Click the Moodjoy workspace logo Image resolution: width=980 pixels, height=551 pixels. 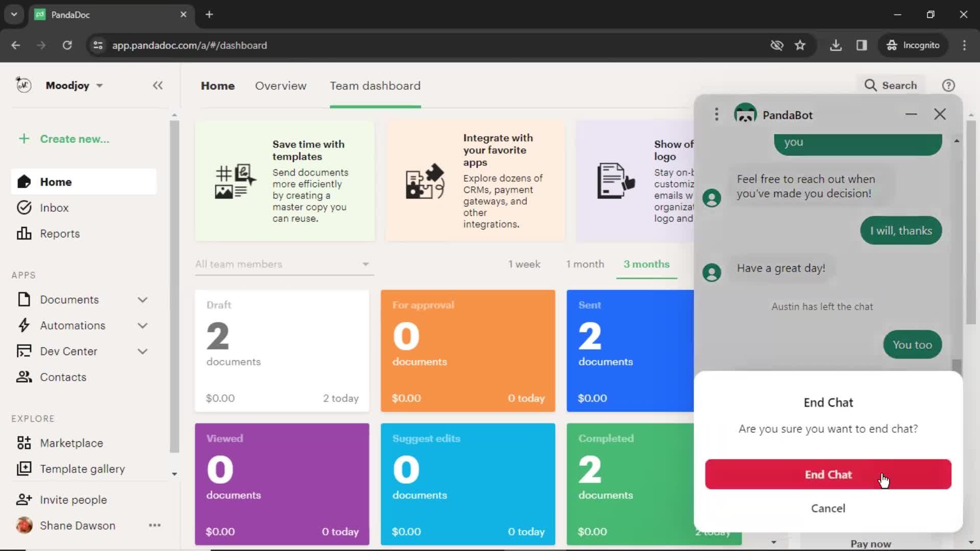click(23, 85)
